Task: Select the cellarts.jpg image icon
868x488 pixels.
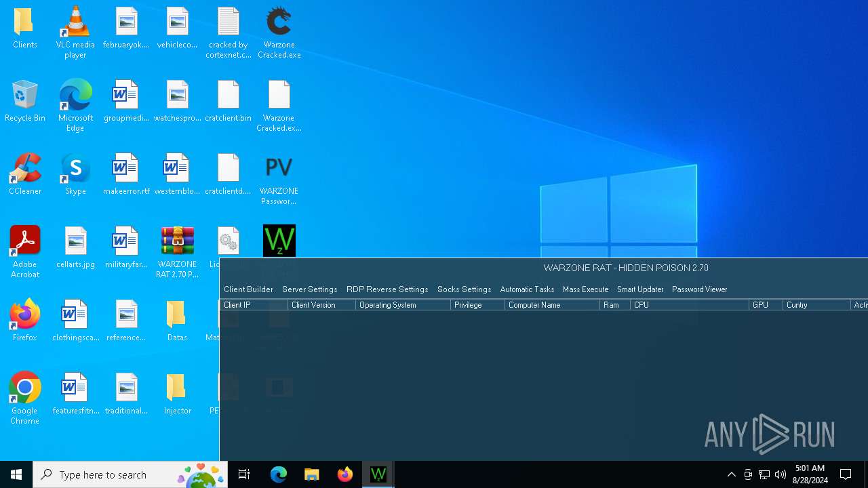Action: coord(75,241)
